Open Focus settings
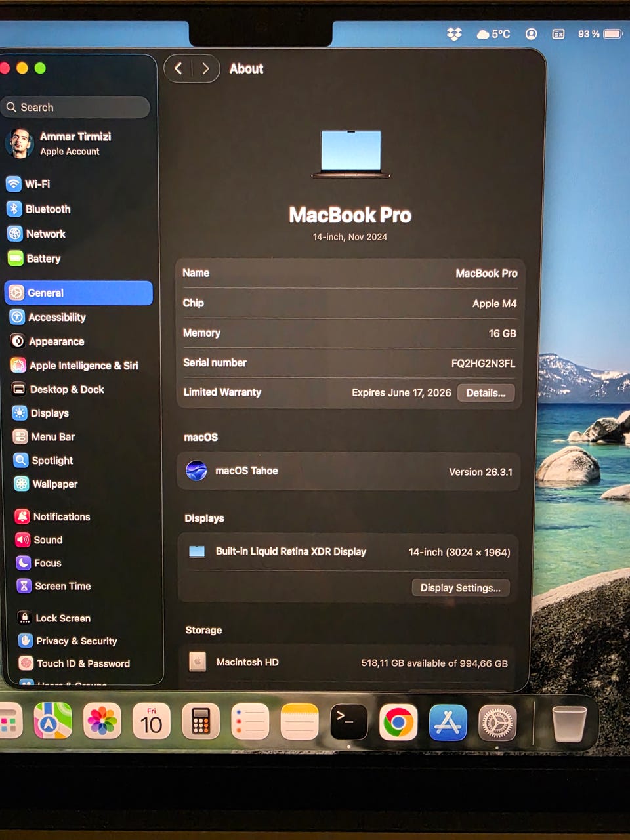The height and width of the screenshot is (840, 630). click(x=39, y=562)
